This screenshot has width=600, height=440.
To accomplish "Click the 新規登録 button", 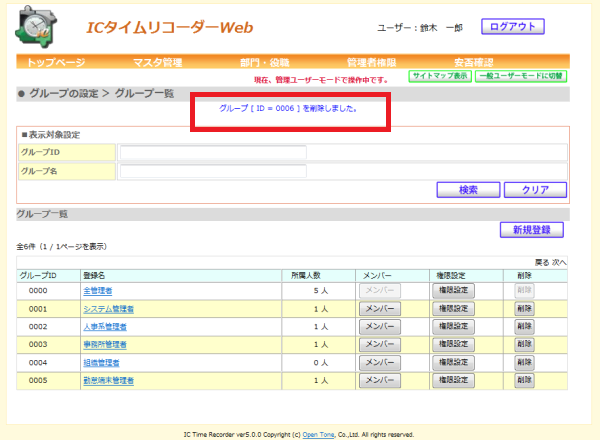I will coord(532,230).
